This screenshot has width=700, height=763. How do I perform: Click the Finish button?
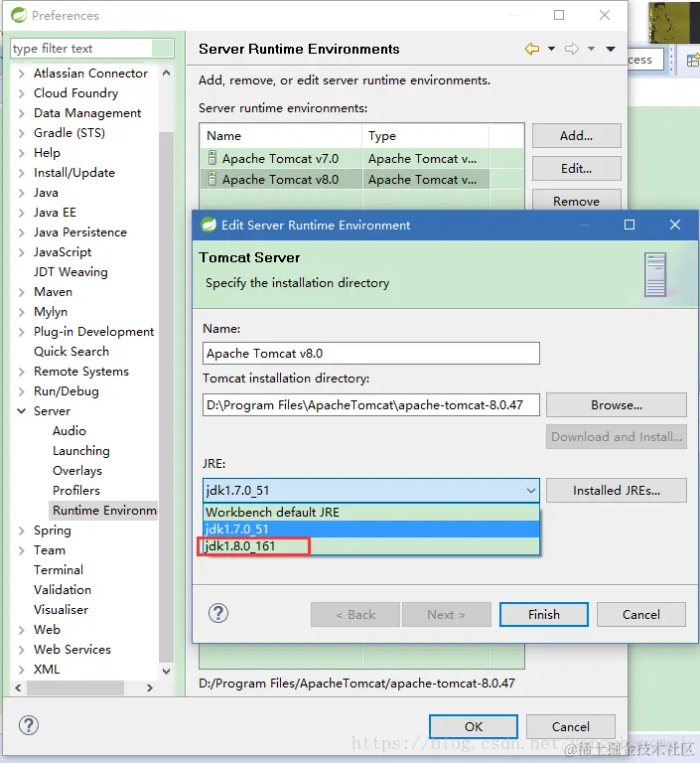pyautogui.click(x=544, y=615)
